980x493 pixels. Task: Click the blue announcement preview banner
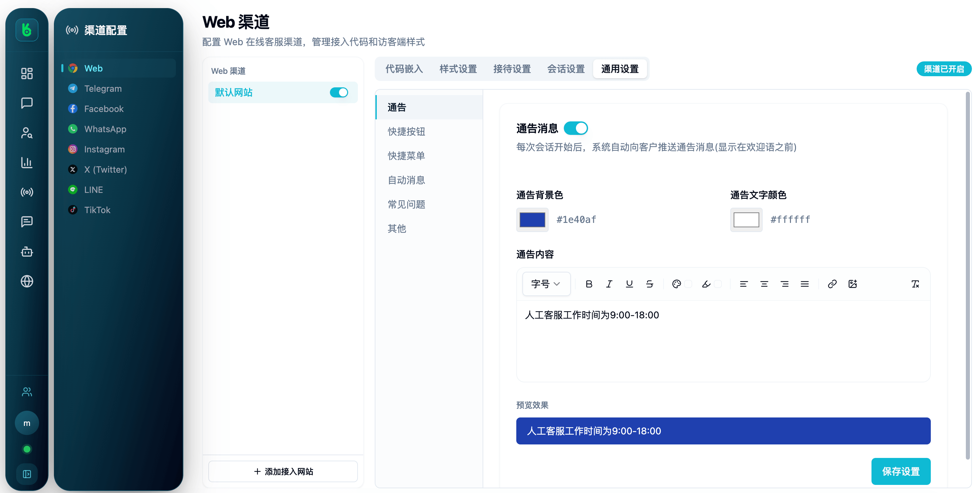click(x=723, y=431)
